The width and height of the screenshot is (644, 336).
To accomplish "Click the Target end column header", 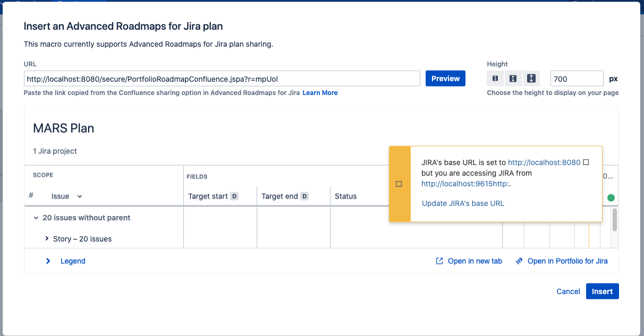I will click(x=279, y=196).
